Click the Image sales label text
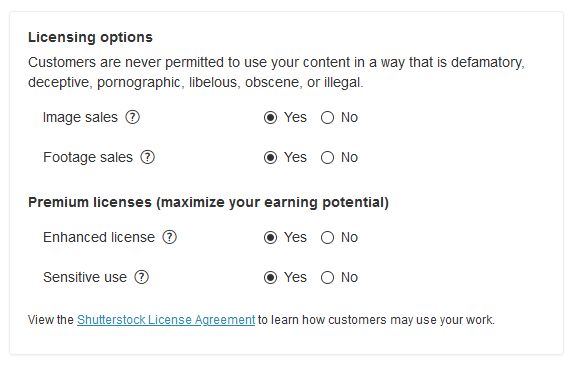 [x=80, y=118]
